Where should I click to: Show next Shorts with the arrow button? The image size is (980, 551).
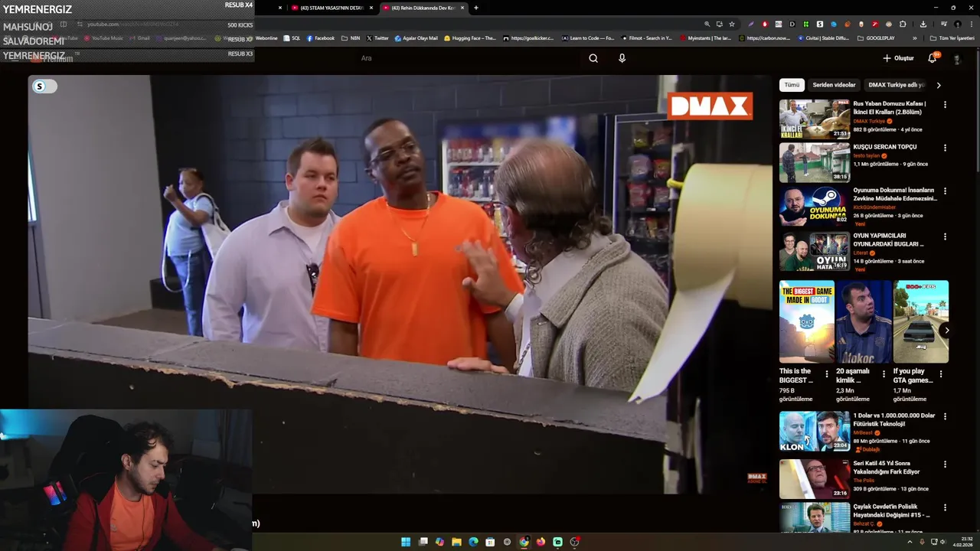coord(946,331)
